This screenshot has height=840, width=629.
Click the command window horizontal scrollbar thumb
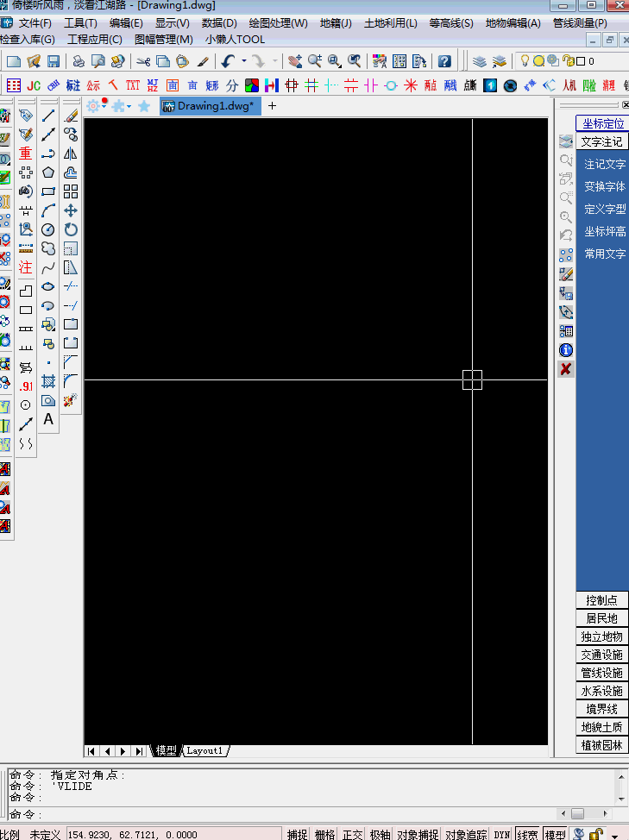click(577, 814)
